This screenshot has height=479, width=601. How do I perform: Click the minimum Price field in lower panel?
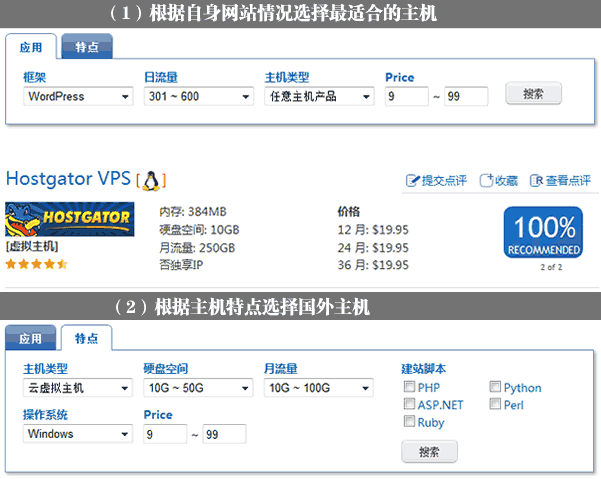point(165,434)
